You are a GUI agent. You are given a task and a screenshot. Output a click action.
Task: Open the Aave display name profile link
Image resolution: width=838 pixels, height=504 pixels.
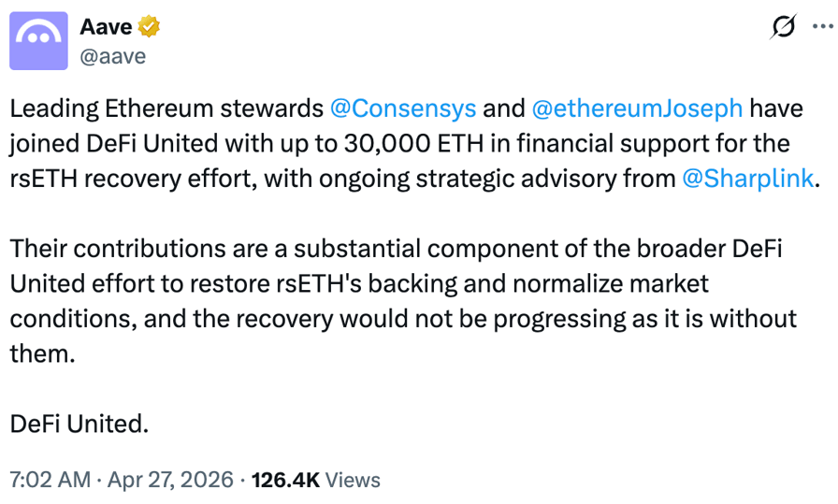[105, 27]
